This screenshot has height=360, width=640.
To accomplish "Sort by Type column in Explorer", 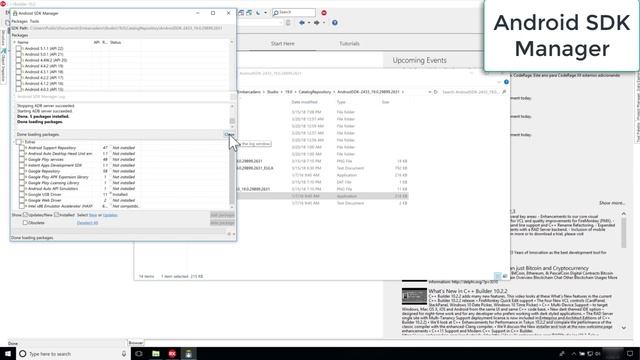I will 341,102.
